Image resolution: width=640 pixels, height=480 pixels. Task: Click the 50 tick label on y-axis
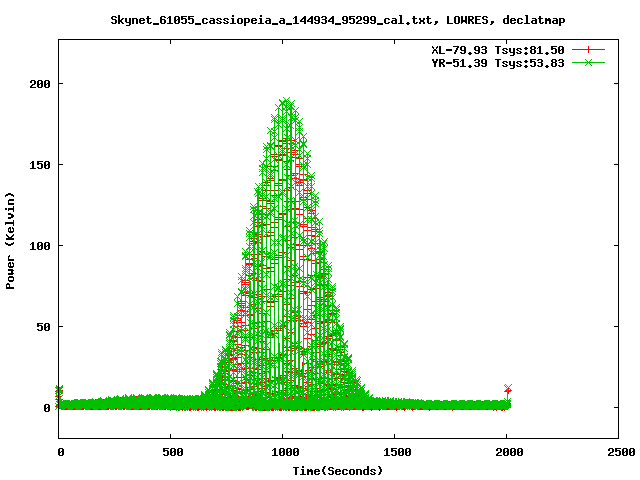[43, 327]
